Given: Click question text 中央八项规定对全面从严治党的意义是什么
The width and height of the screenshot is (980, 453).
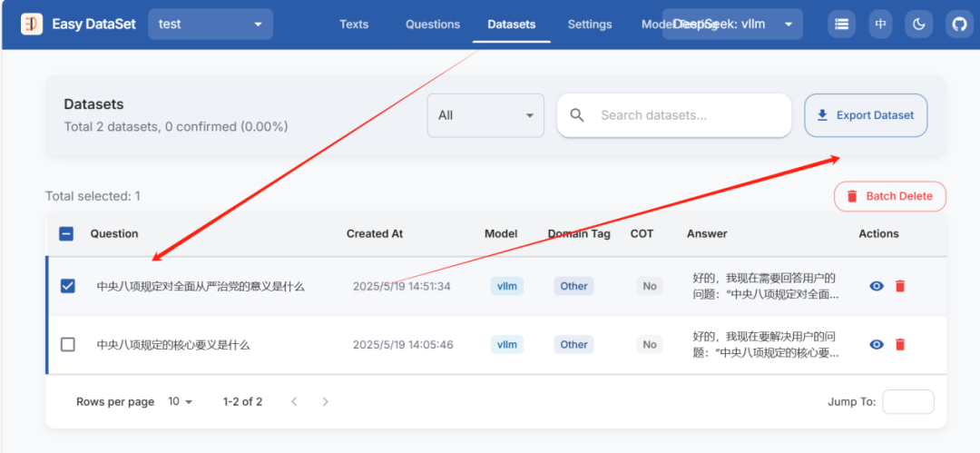Looking at the screenshot, I should 201,287.
